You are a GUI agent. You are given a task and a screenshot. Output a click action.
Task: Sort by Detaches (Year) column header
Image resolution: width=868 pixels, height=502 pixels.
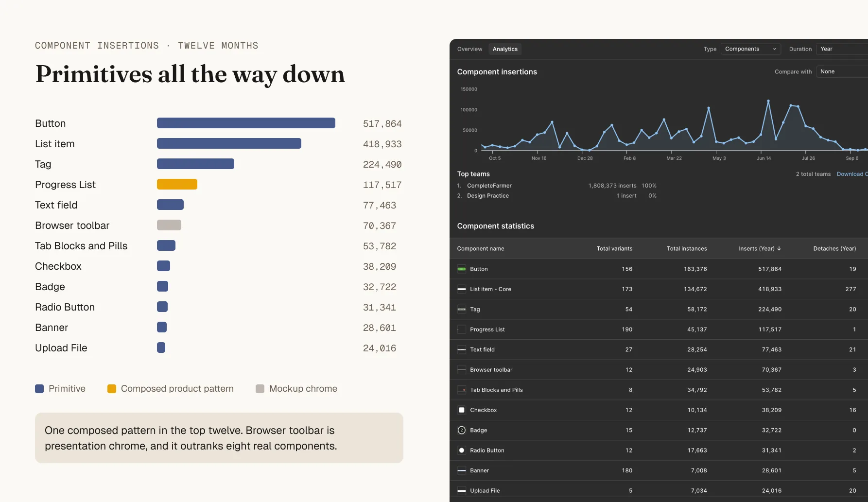coord(834,248)
